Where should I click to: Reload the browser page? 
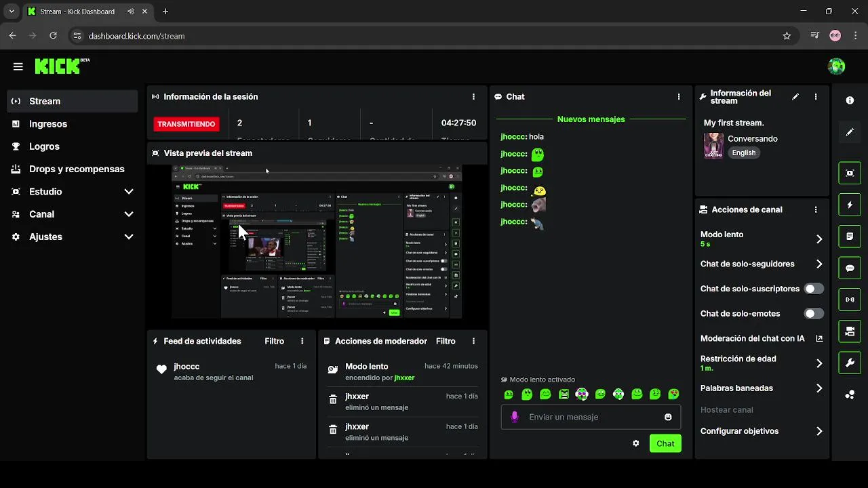tap(53, 36)
